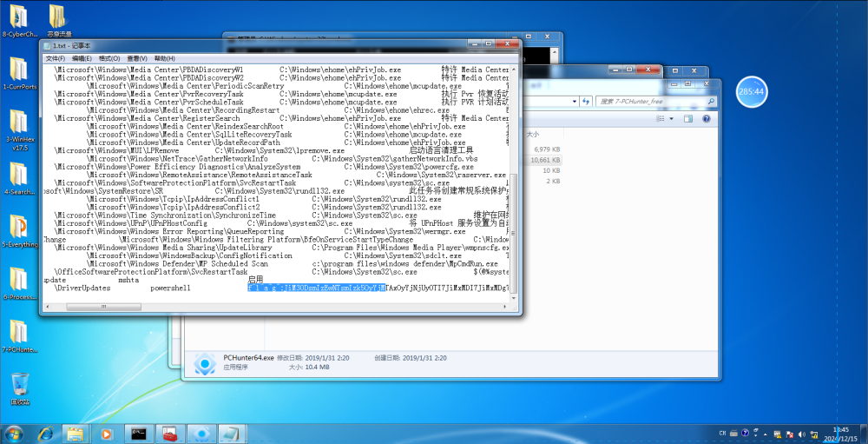Screen dimensions: 868x444
Task: Click the volume speaker tray icon
Action: [x=803, y=433]
